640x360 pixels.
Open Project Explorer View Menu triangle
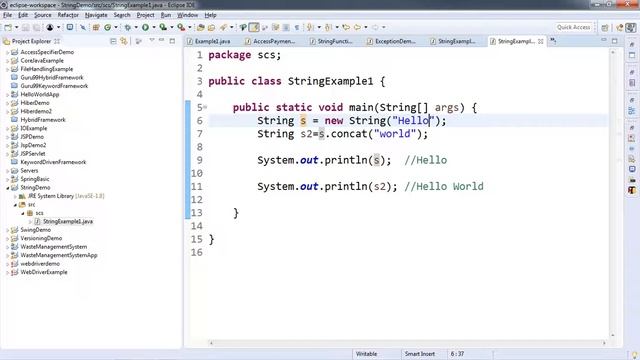pos(152,40)
